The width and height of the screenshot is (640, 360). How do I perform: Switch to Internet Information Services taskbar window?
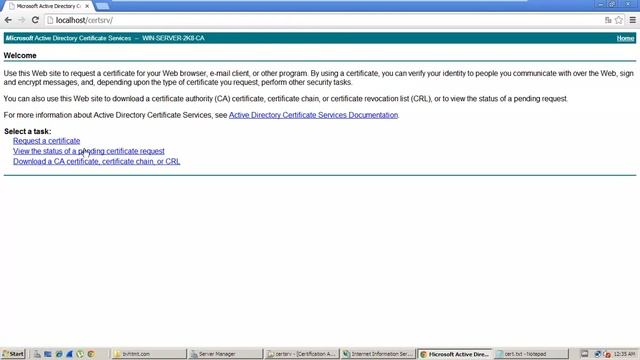[x=378, y=354]
